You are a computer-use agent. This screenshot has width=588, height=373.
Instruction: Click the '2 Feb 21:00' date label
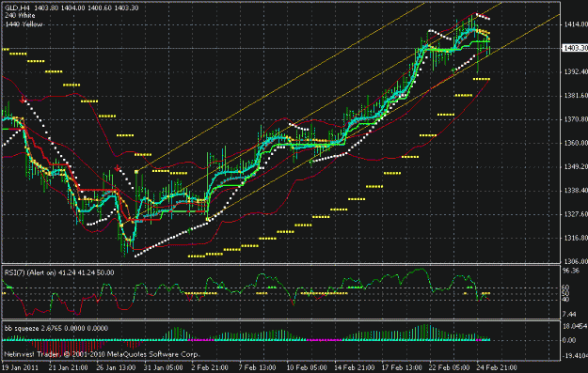(211, 367)
